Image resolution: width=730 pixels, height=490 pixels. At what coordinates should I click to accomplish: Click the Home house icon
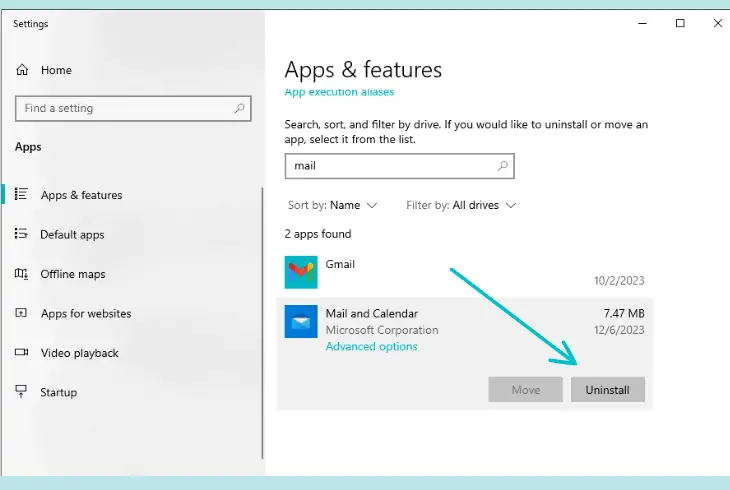(22, 70)
